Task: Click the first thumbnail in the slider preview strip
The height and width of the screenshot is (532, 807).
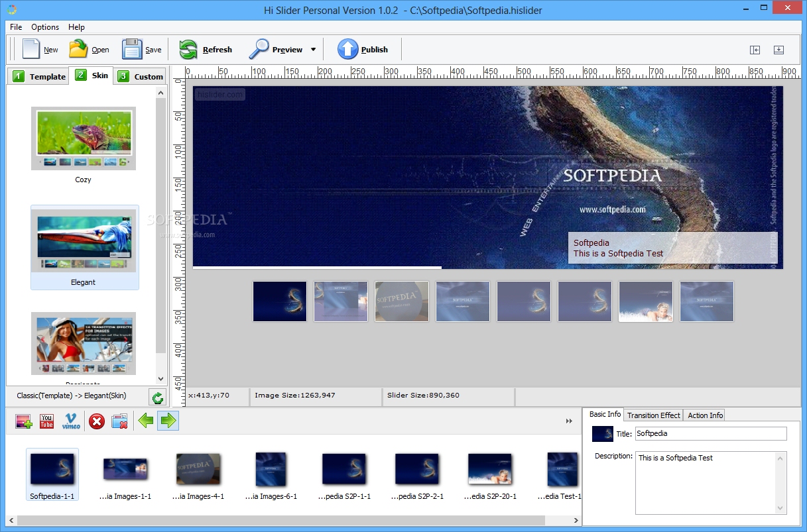Action: (x=280, y=301)
